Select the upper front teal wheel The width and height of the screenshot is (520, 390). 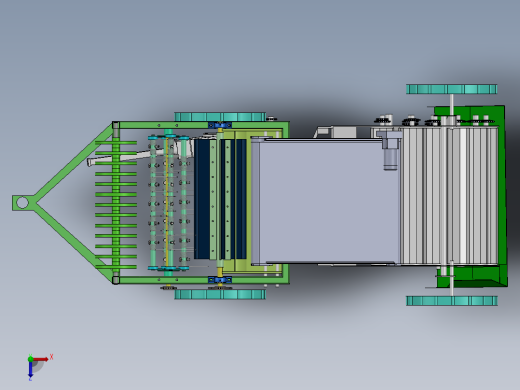coord(220,117)
